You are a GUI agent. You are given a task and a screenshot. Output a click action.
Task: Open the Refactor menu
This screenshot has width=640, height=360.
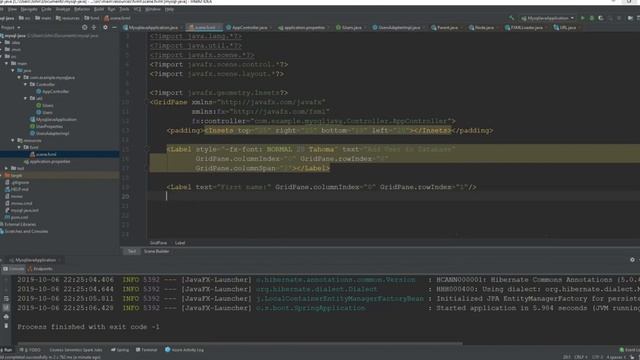82,9
